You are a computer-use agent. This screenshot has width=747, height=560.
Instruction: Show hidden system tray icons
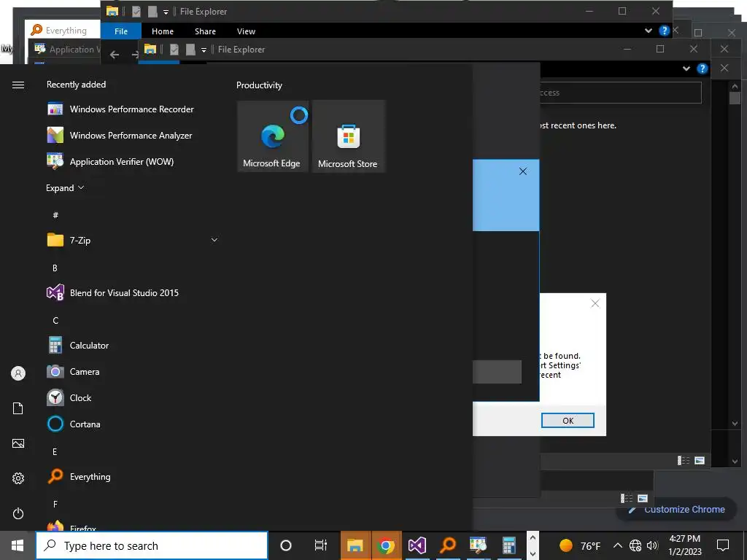tap(617, 545)
